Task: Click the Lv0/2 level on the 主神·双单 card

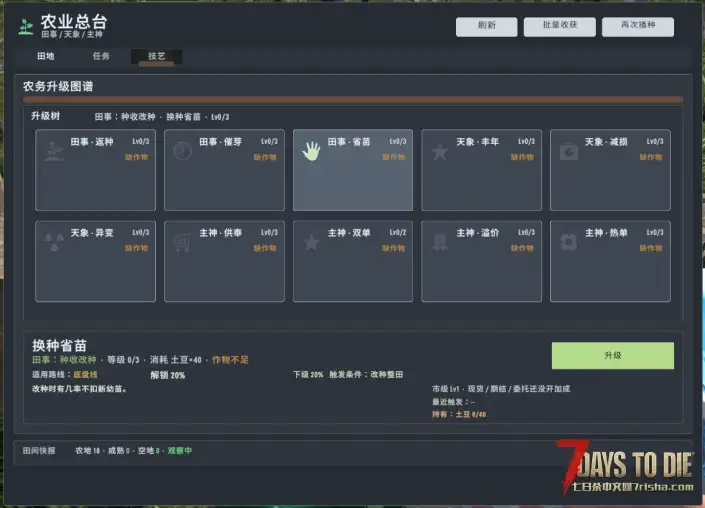Action: coord(398,232)
